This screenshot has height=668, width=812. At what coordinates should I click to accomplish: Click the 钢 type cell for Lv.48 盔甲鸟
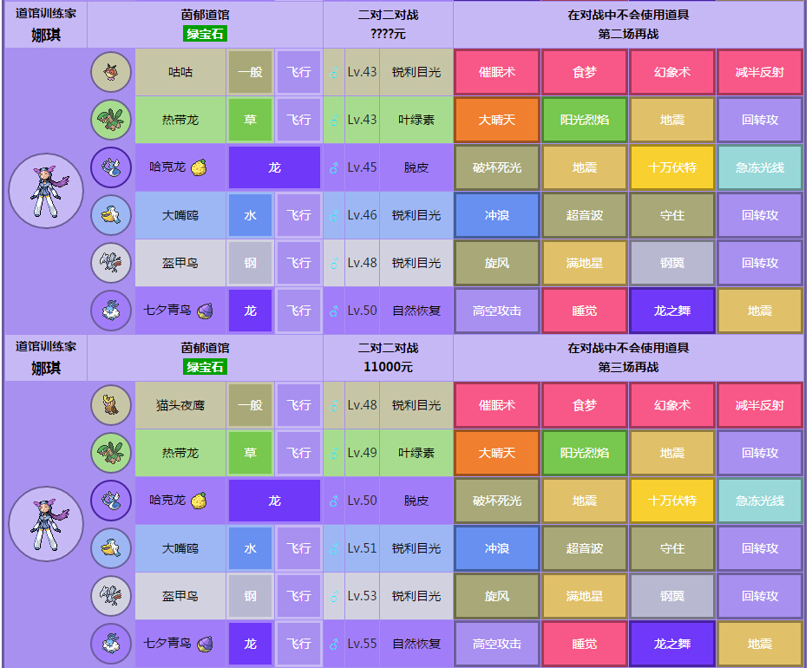pos(250,263)
